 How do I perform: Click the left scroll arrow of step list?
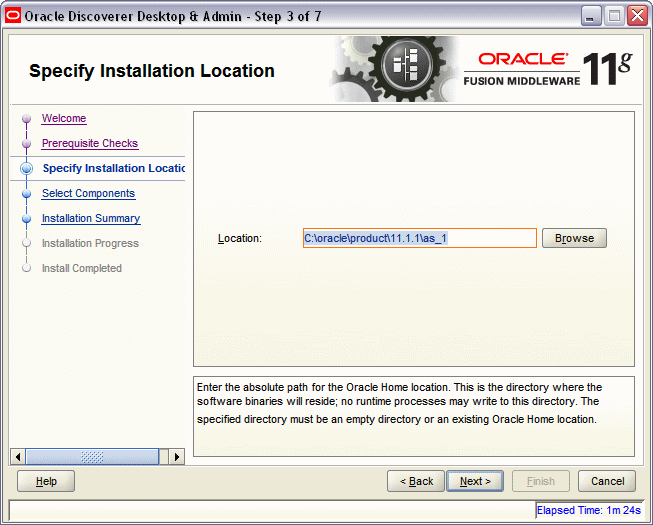[17, 457]
